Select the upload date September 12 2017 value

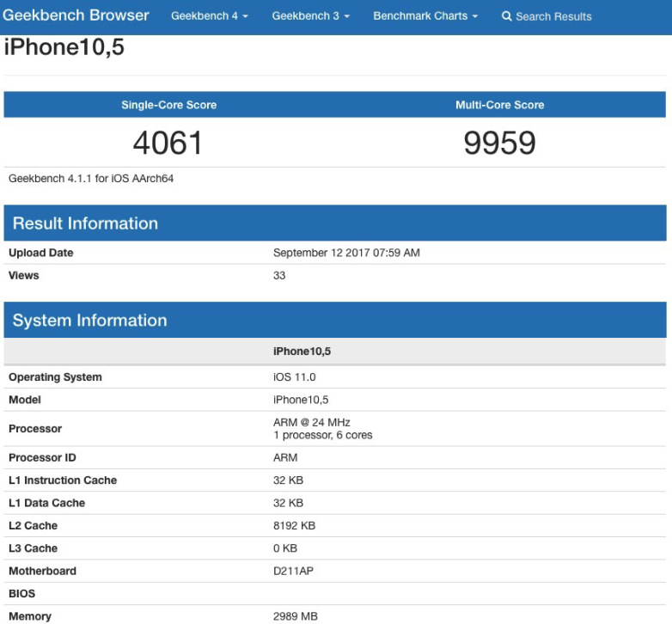pos(346,253)
